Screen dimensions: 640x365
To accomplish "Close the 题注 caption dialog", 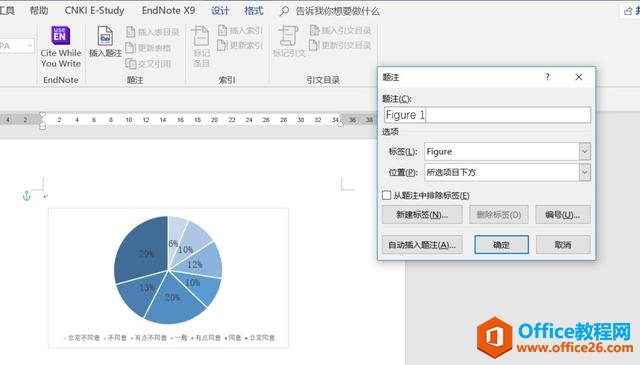I will (x=579, y=77).
